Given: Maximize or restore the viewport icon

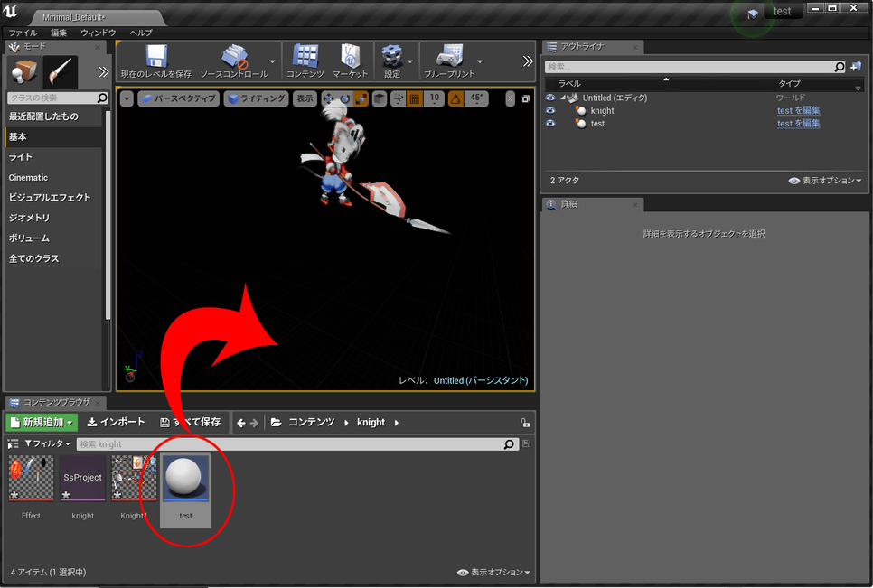Looking at the screenshot, I should [x=526, y=99].
